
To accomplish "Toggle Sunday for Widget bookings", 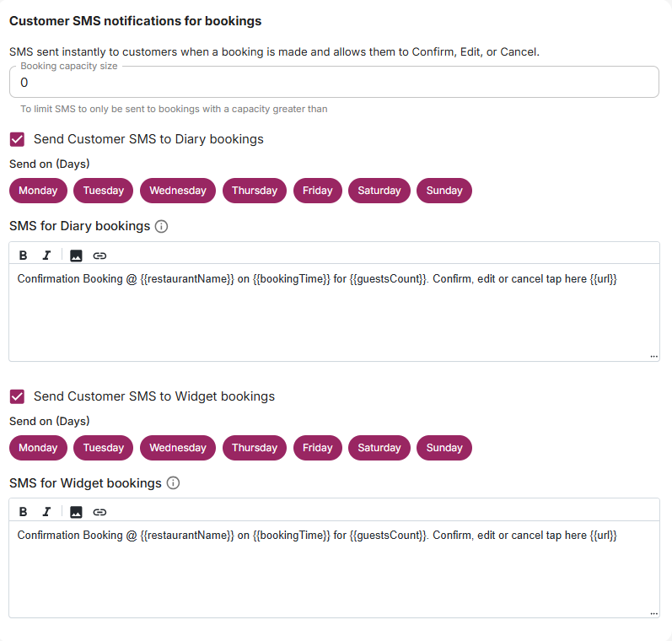I will (x=444, y=448).
